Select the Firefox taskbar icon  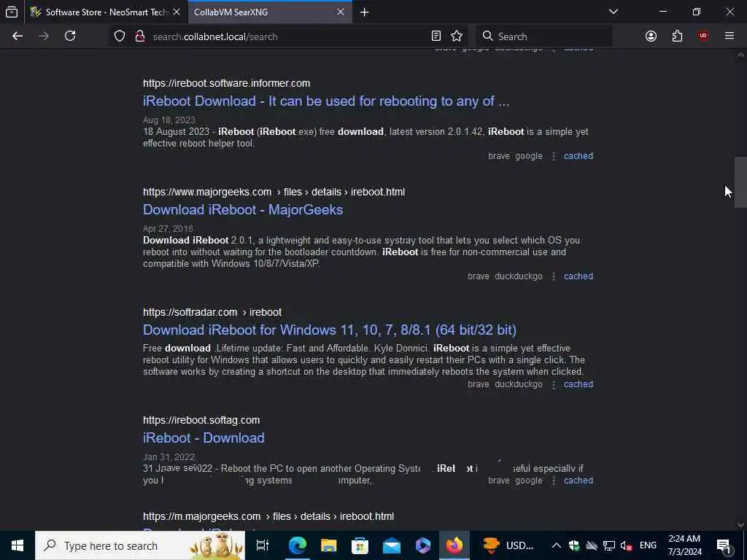(x=454, y=545)
